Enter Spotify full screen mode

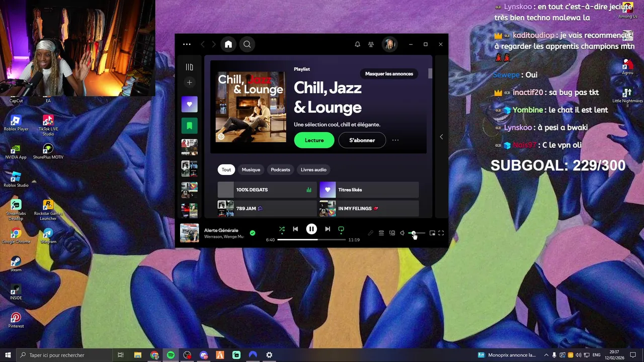click(x=441, y=233)
